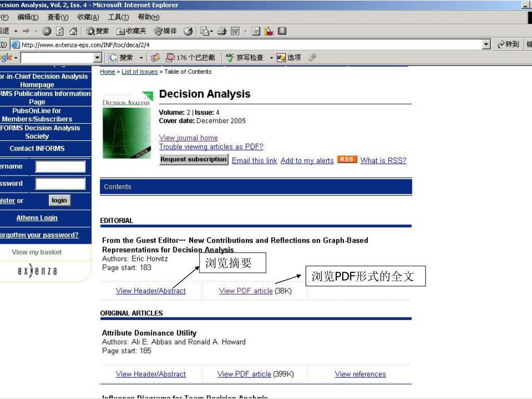
Task: Click the forward arrow navigation icon
Action: point(26,31)
